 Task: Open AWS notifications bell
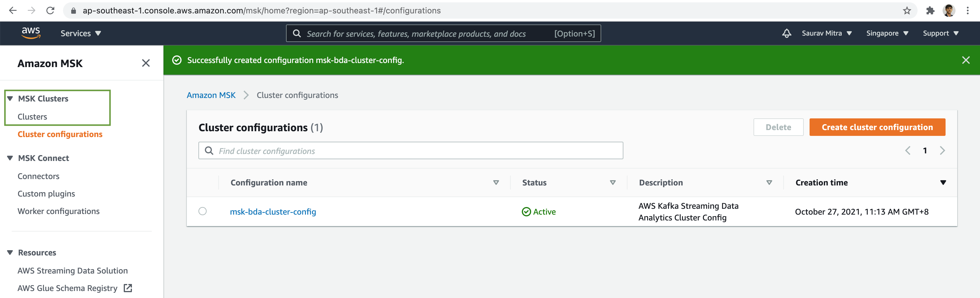click(x=787, y=33)
